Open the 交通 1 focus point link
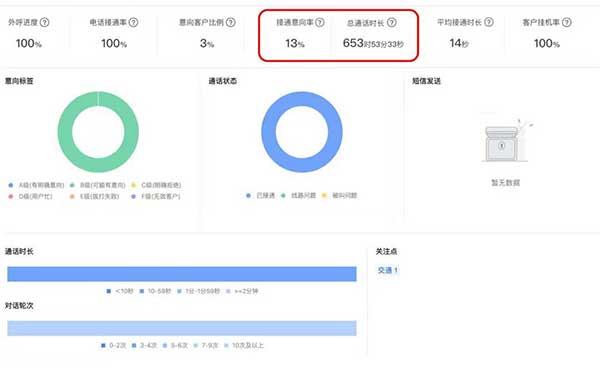The height and width of the screenshot is (368, 600). tap(388, 270)
